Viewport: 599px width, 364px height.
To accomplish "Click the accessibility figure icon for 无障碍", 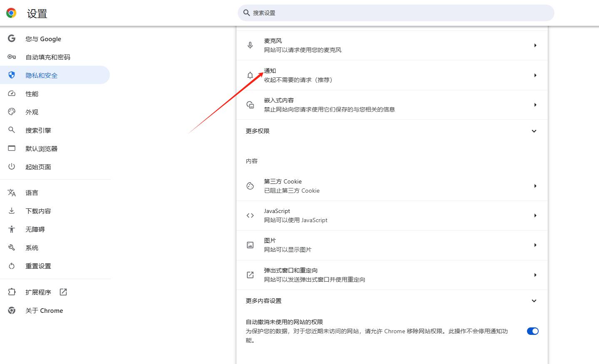I will (x=12, y=229).
